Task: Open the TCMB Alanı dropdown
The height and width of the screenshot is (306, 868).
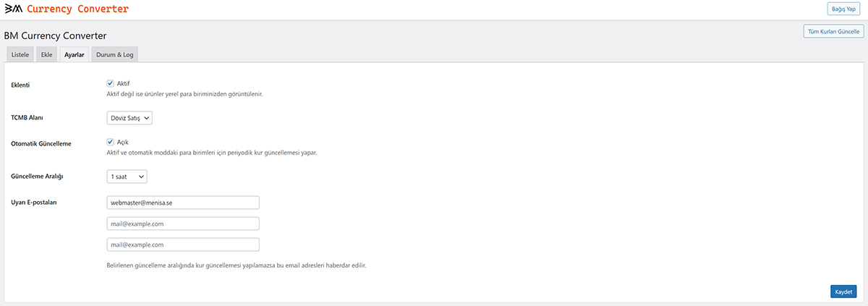Action: 129,117
